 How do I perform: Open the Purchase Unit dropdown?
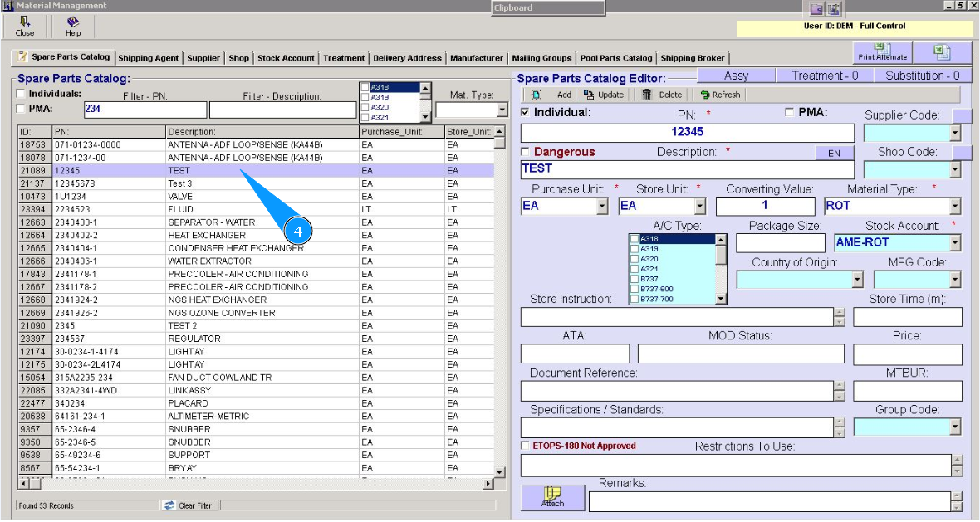pos(602,207)
